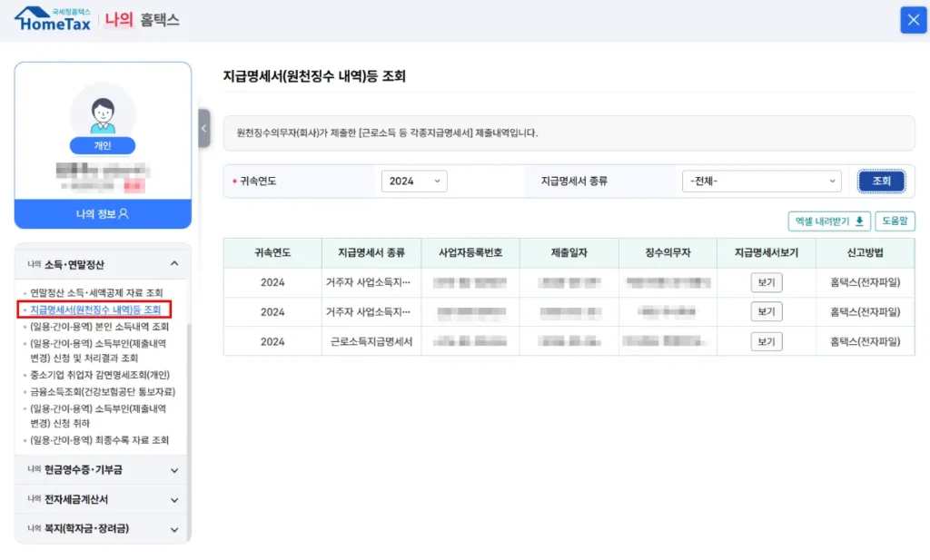Select 금융소득조회(건강보험공단 통보자료) menu item
Screen dimensions: 930x560
point(103,390)
